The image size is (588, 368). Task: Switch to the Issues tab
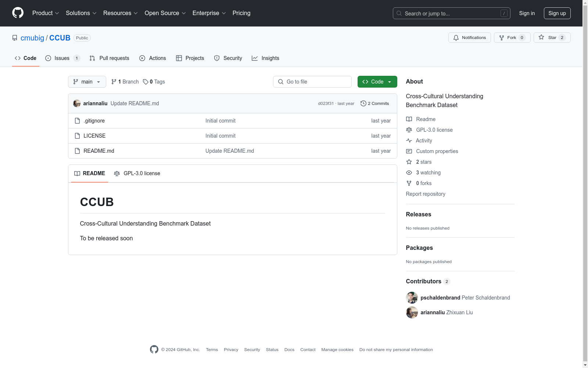click(x=62, y=58)
